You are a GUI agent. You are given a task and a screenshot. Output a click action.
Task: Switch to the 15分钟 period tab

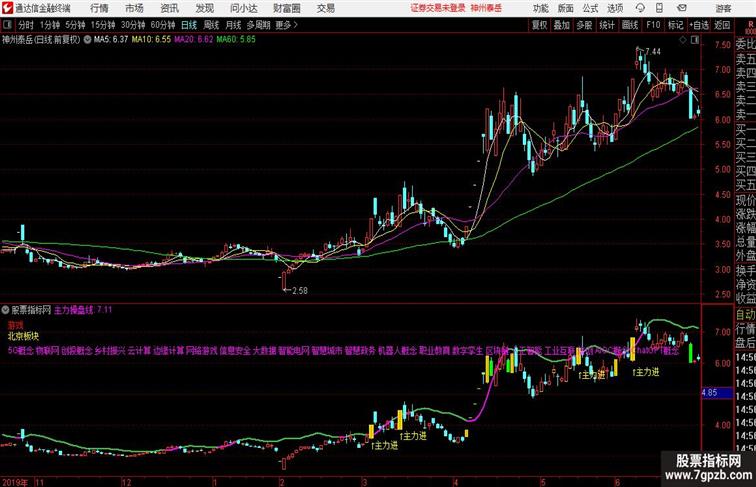click(103, 25)
